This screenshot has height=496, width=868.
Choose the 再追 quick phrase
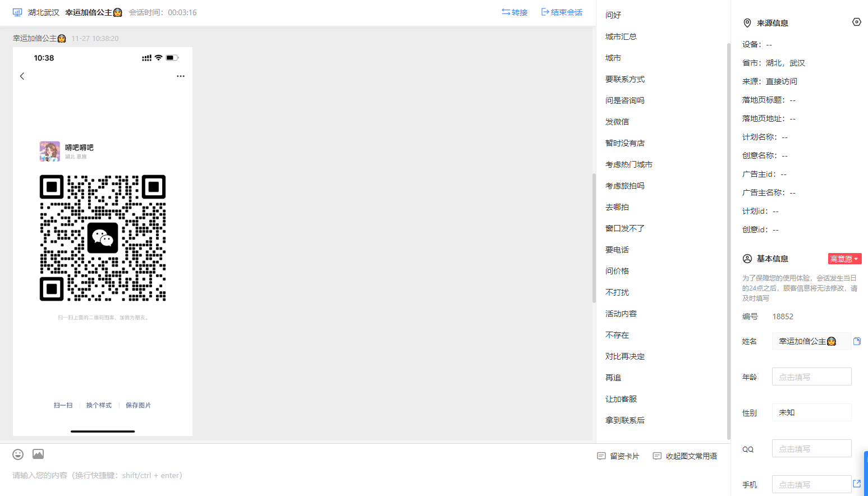point(613,378)
